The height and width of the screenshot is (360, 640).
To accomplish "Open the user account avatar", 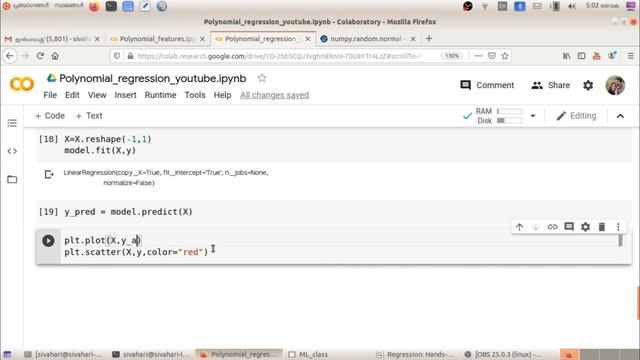I will tap(615, 85).
